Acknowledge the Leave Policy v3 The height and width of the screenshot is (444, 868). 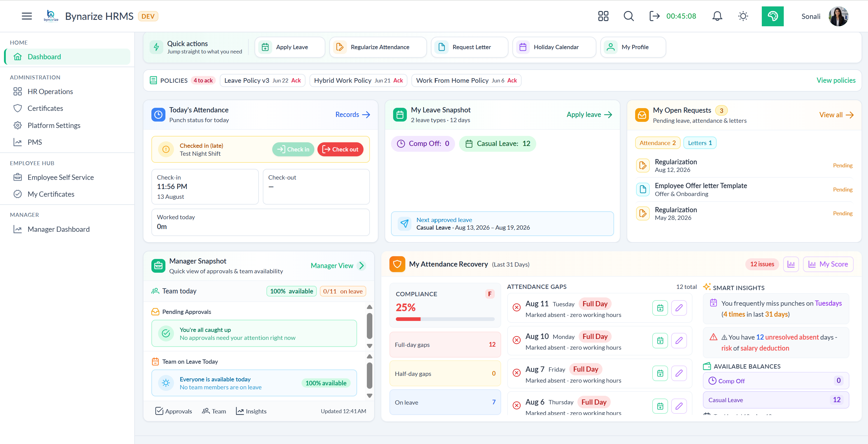tap(296, 80)
